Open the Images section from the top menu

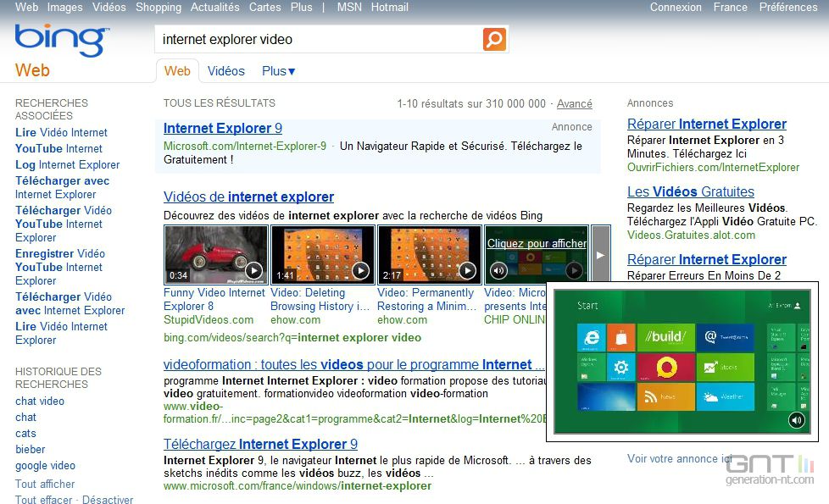pyautogui.click(x=65, y=7)
